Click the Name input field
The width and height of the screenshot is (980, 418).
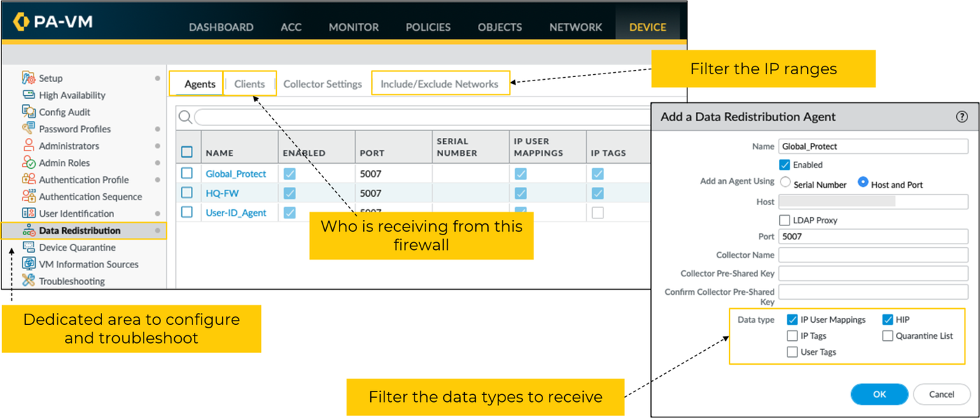[x=873, y=146]
